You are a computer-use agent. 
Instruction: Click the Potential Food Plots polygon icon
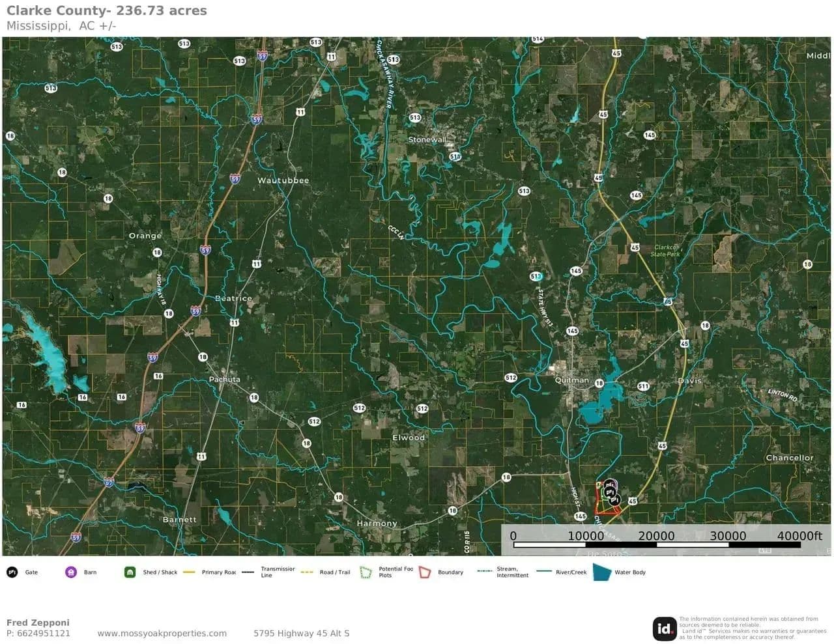[x=366, y=572]
